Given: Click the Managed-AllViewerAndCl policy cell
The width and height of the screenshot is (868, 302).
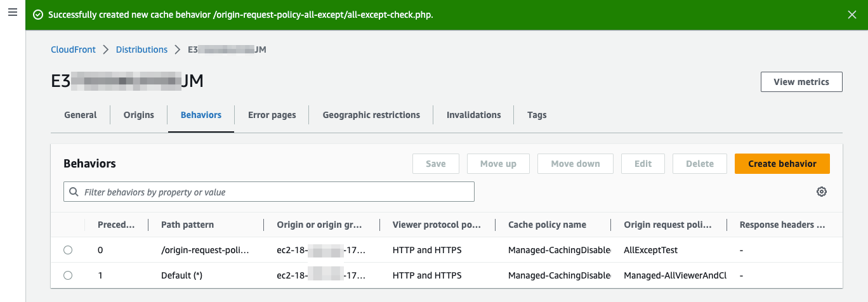Looking at the screenshot, I should 675,275.
